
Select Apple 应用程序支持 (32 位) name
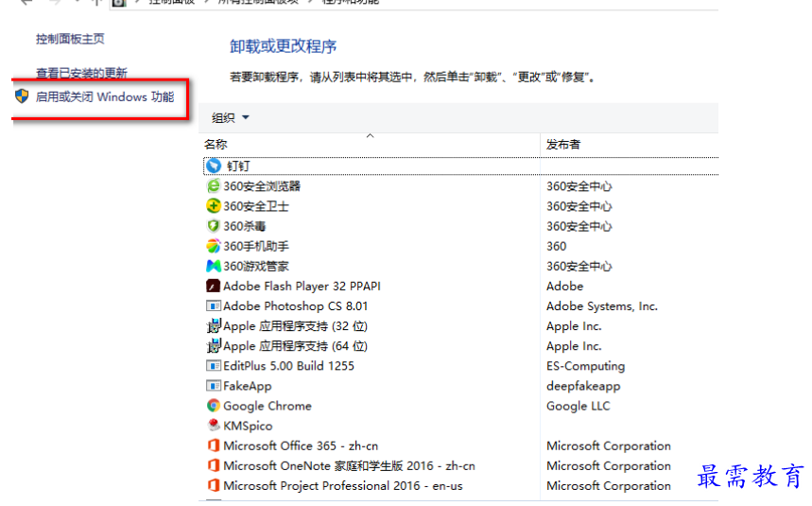(296, 325)
